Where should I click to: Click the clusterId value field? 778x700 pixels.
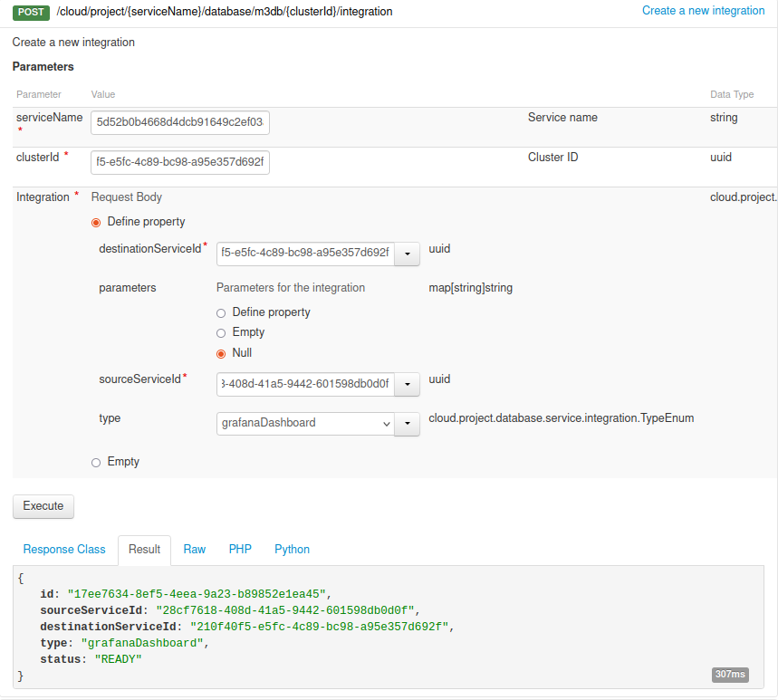(x=178, y=162)
